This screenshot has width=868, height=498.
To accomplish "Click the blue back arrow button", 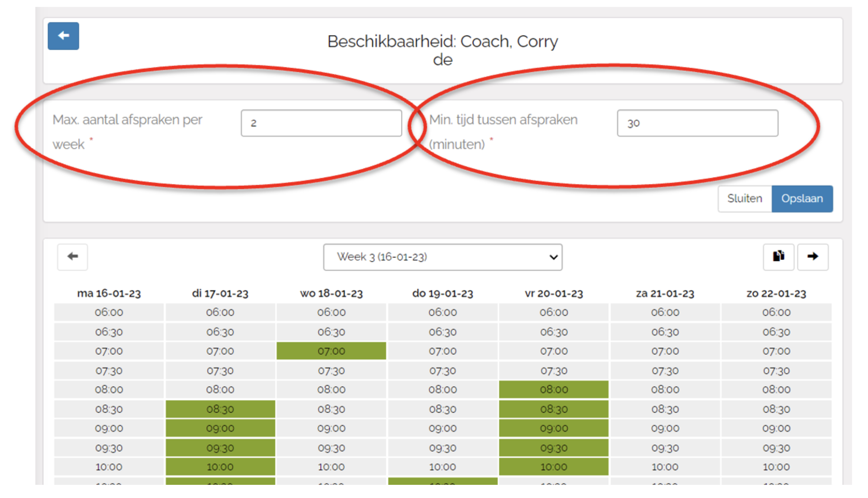I will (63, 36).
